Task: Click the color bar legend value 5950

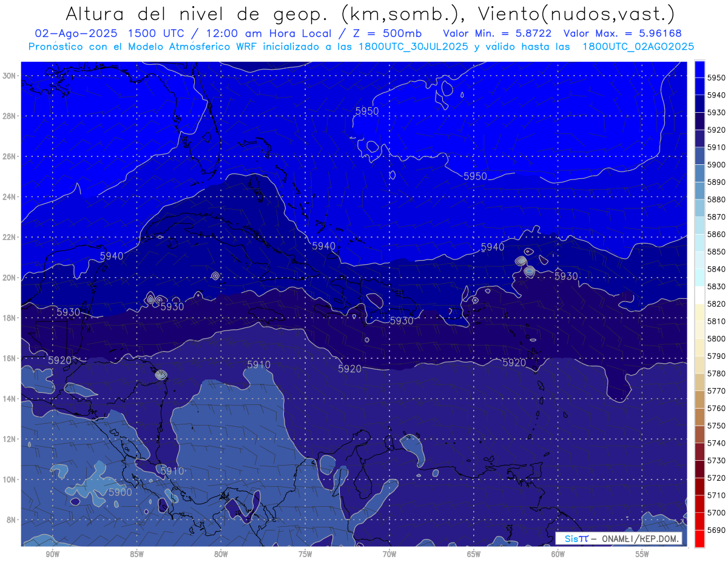Action: 716,78
